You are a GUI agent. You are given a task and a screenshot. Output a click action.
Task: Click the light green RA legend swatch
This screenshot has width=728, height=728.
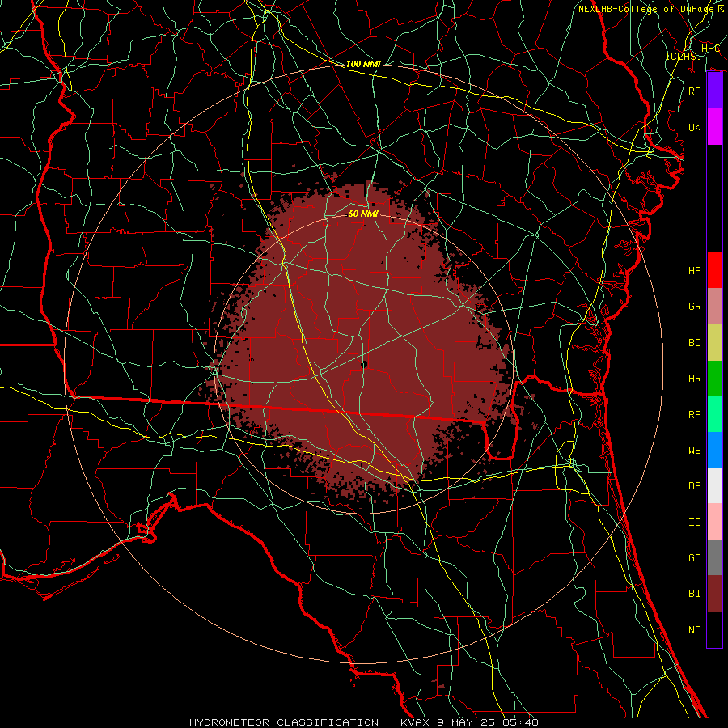(x=714, y=414)
